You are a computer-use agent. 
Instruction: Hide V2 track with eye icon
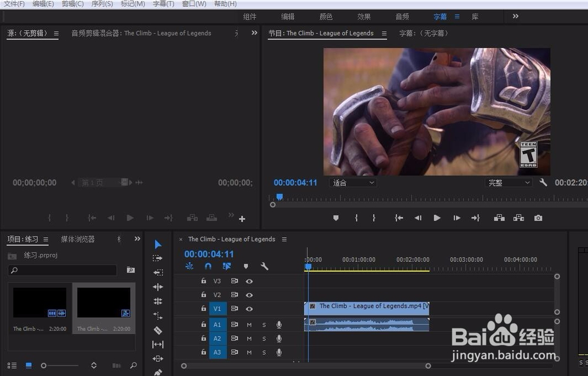pyautogui.click(x=249, y=295)
